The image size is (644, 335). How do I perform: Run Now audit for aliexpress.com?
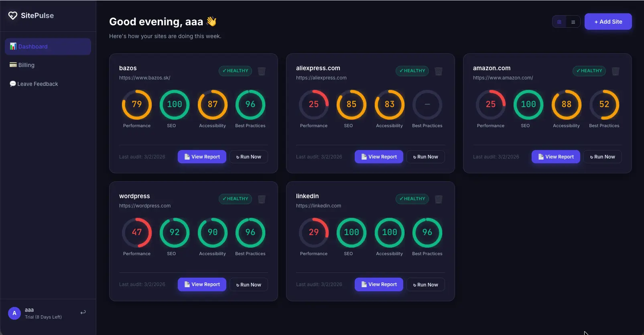[426, 157]
